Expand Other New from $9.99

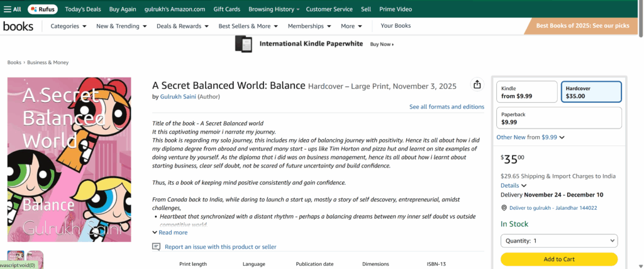pos(530,137)
